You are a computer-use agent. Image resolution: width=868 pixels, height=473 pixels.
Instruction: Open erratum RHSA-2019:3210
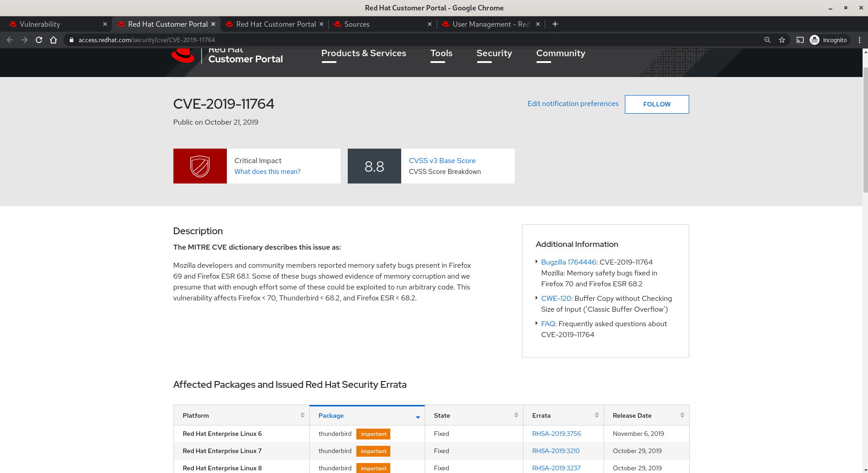tap(556, 451)
